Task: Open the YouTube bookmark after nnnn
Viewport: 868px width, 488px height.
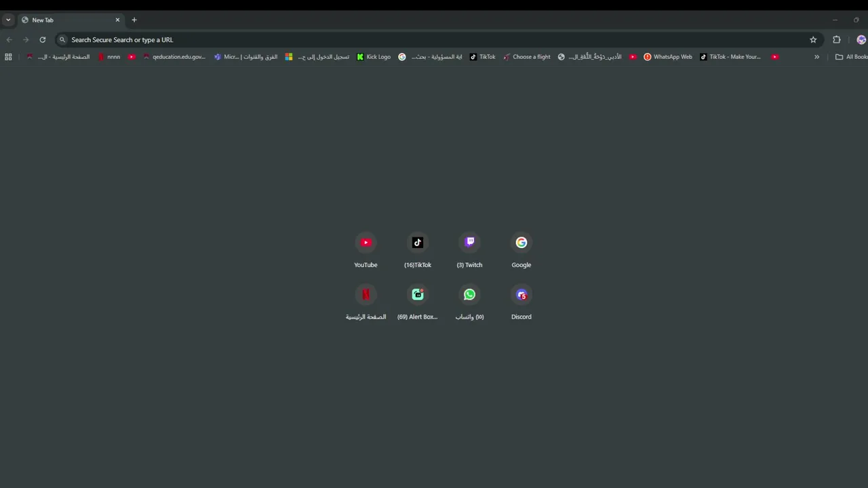Action: [x=132, y=57]
